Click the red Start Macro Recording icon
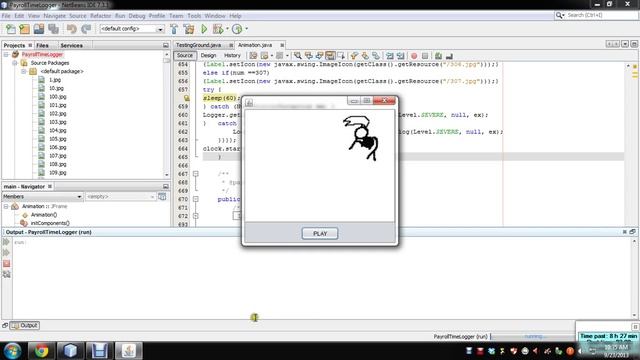The width and height of the screenshot is (640, 360). (x=414, y=56)
